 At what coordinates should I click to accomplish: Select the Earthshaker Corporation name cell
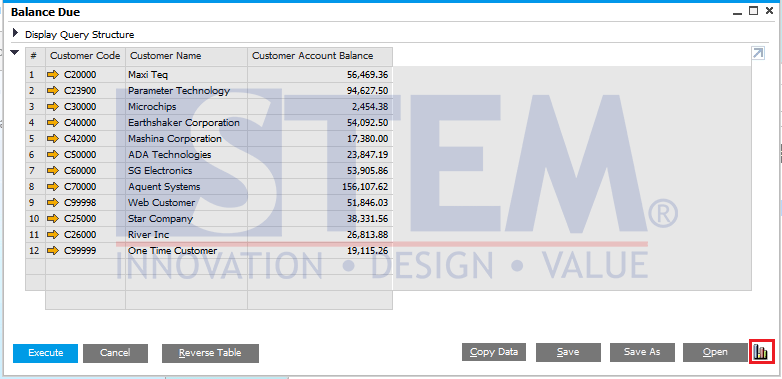coord(187,123)
